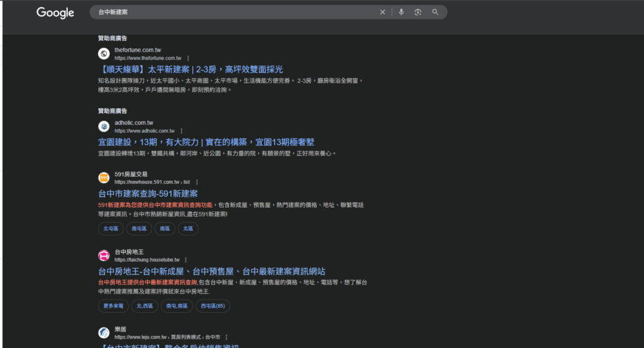Image resolution: width=644 pixels, height=348 pixels.
Task: Click URL https://www.adholic.com.tw
Action: click(145, 131)
